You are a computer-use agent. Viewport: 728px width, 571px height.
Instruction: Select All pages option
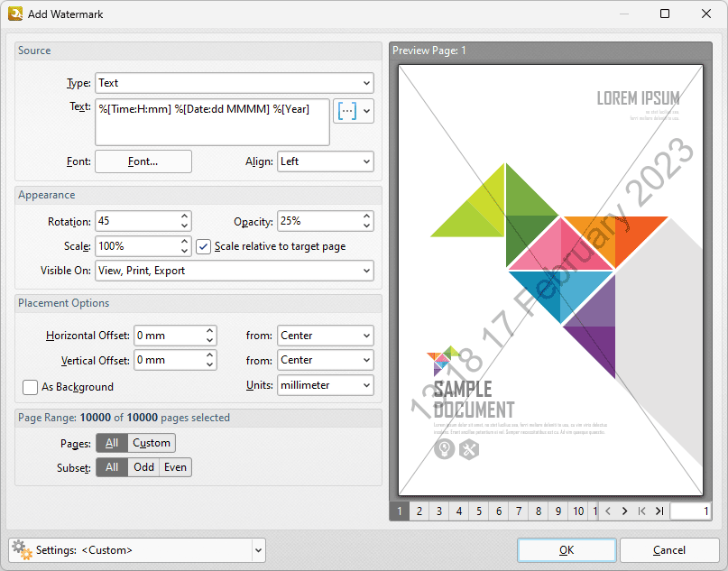(112, 443)
